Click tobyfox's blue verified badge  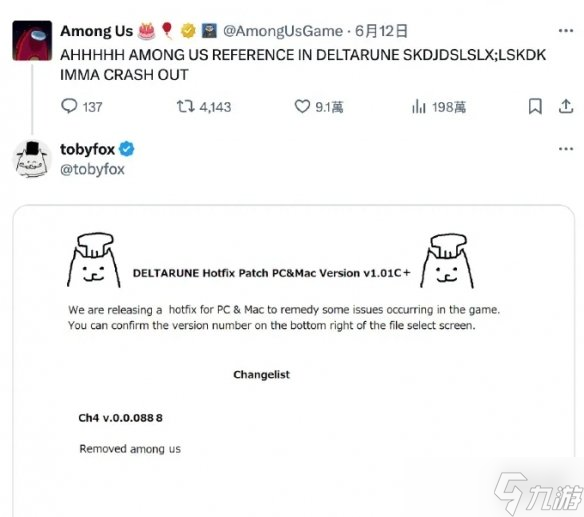(127, 149)
